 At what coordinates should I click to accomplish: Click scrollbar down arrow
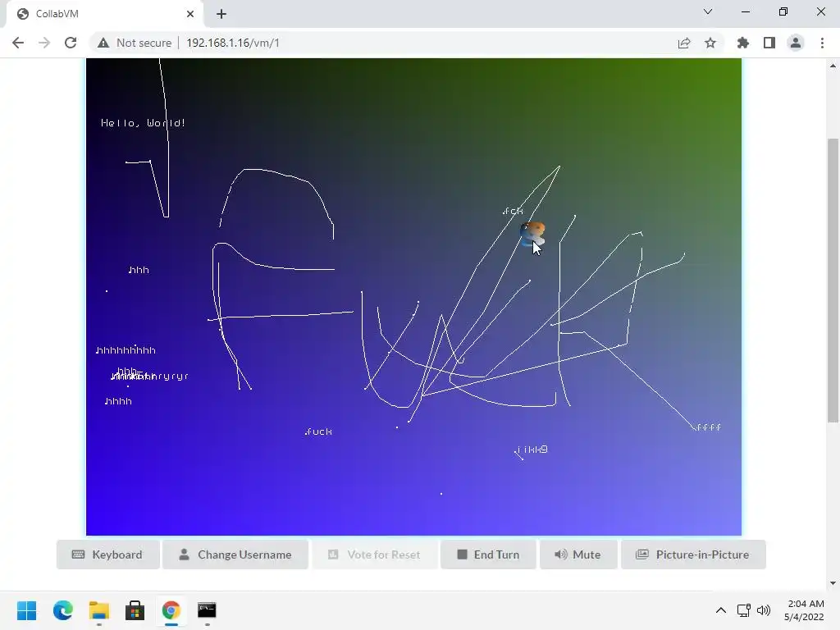click(833, 583)
